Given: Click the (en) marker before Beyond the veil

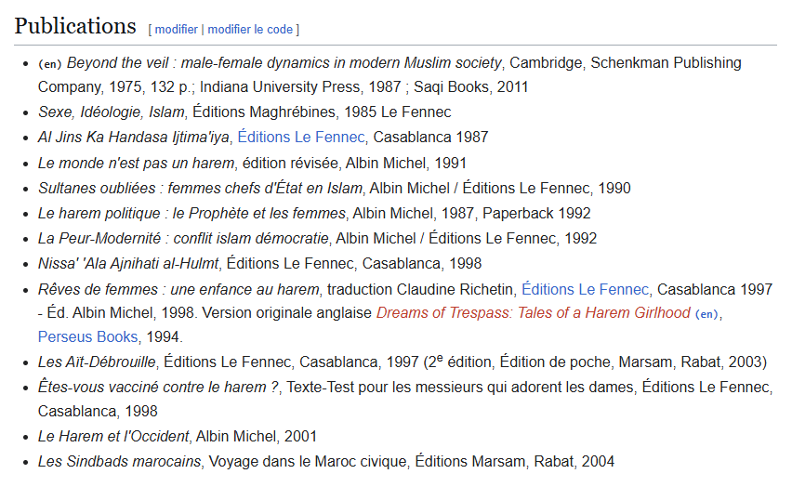Looking at the screenshot, I should [x=50, y=63].
